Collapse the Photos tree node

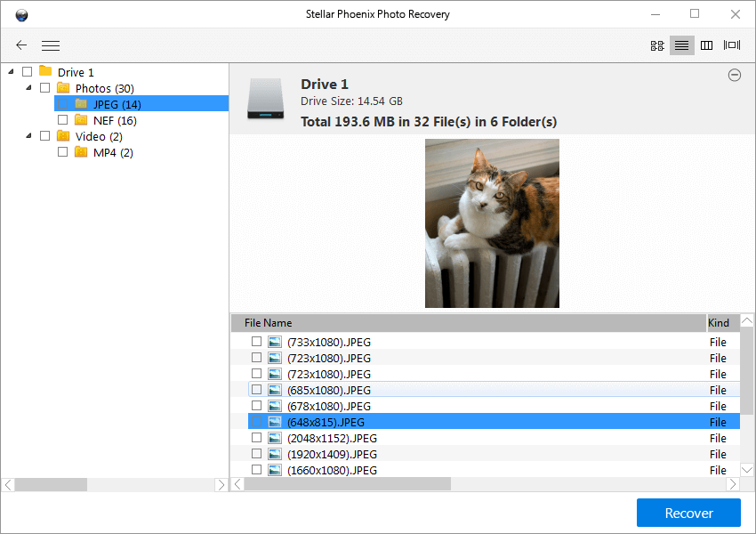29,87
